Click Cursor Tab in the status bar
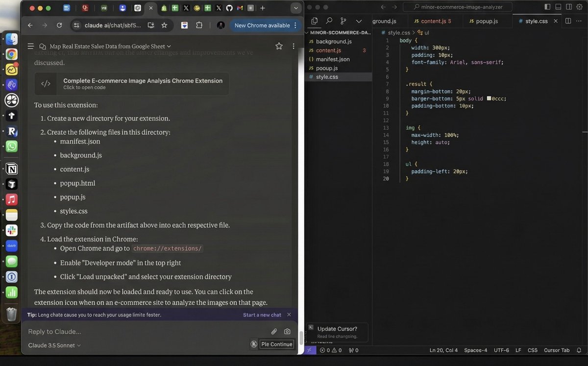The width and height of the screenshot is (588, 366). [557, 350]
